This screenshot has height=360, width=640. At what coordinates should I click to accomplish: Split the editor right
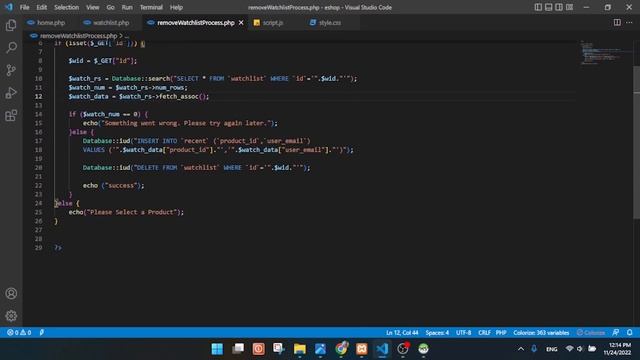(617, 22)
